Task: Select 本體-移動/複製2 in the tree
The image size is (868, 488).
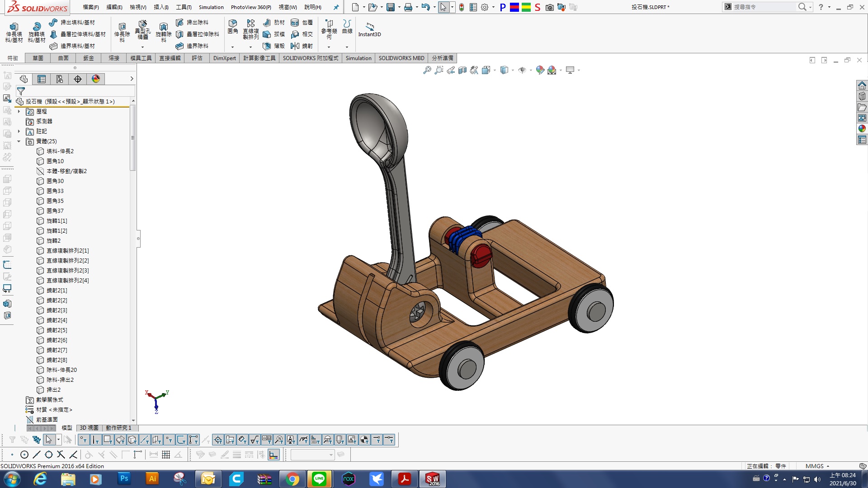Action: [66, 171]
